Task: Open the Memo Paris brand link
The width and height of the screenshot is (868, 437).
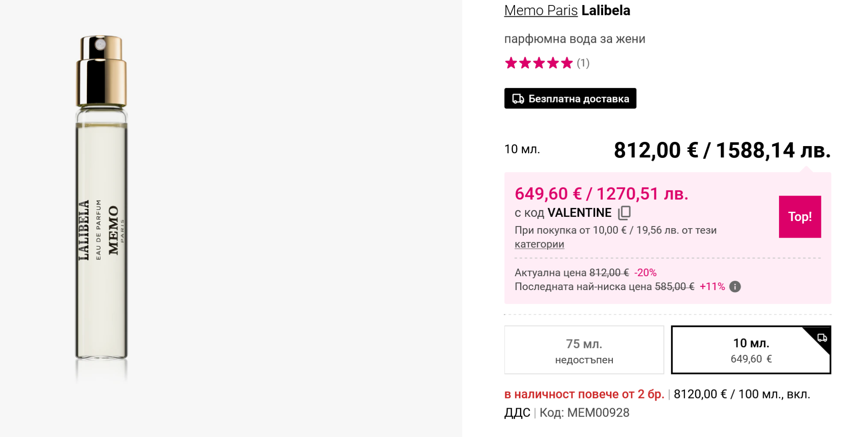Action: point(540,10)
